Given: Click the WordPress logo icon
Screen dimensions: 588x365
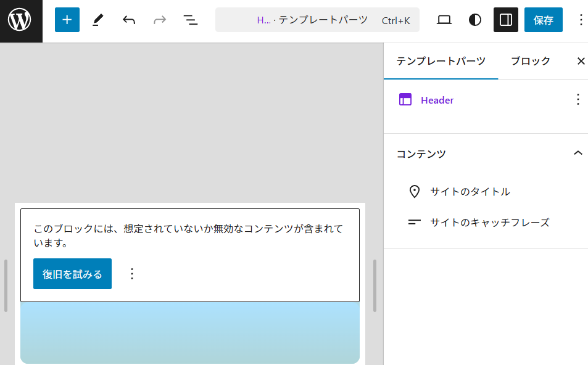Looking at the screenshot, I should [20, 20].
